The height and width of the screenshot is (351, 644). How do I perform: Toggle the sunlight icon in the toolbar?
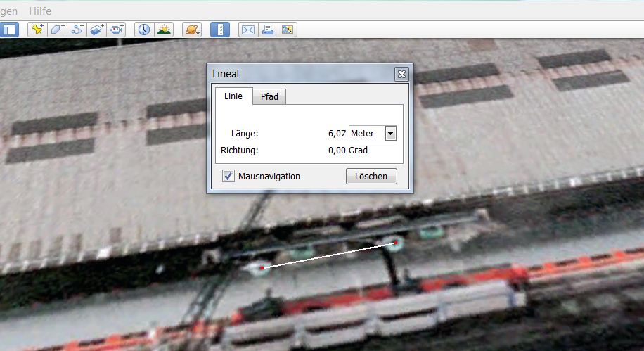[163, 30]
